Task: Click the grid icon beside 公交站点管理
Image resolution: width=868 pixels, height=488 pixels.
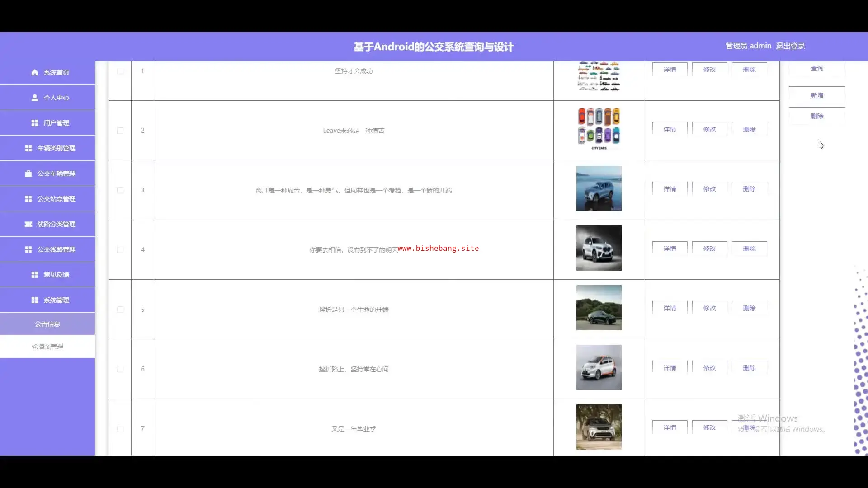Action: click(28, 199)
